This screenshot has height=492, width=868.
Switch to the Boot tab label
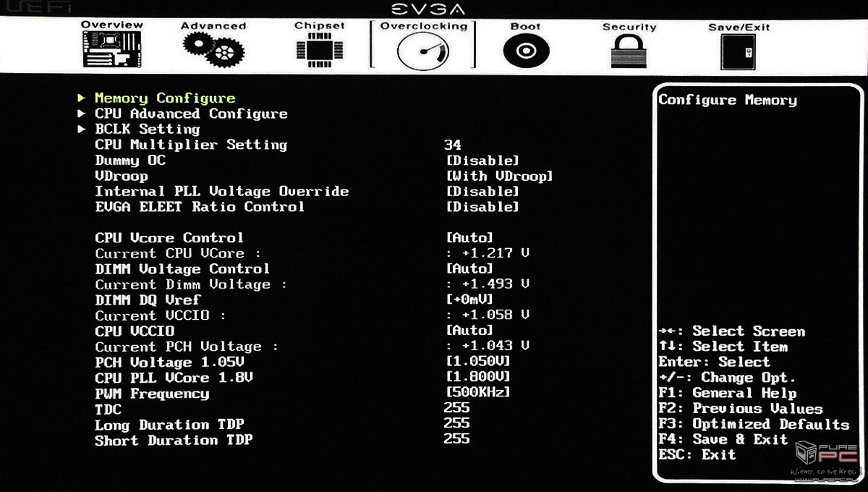(x=525, y=26)
